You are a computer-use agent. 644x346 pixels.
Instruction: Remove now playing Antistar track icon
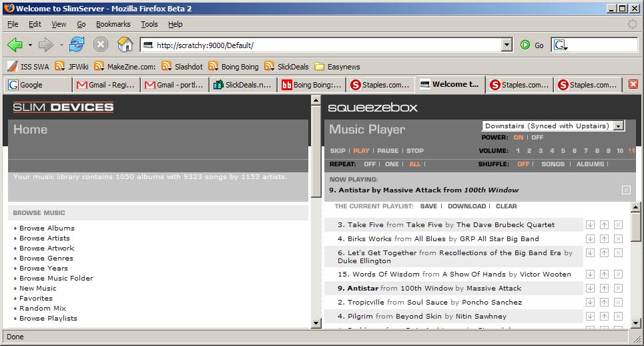(x=626, y=190)
